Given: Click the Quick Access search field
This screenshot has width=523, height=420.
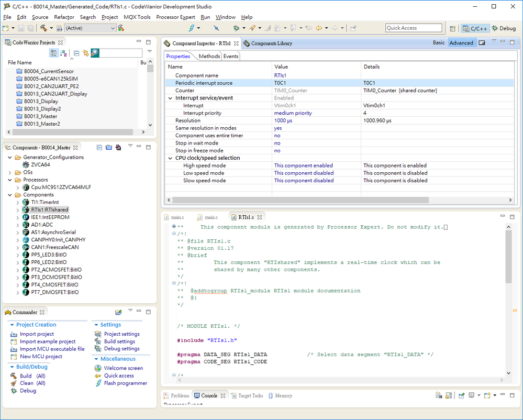Looking at the screenshot, I should (x=414, y=28).
